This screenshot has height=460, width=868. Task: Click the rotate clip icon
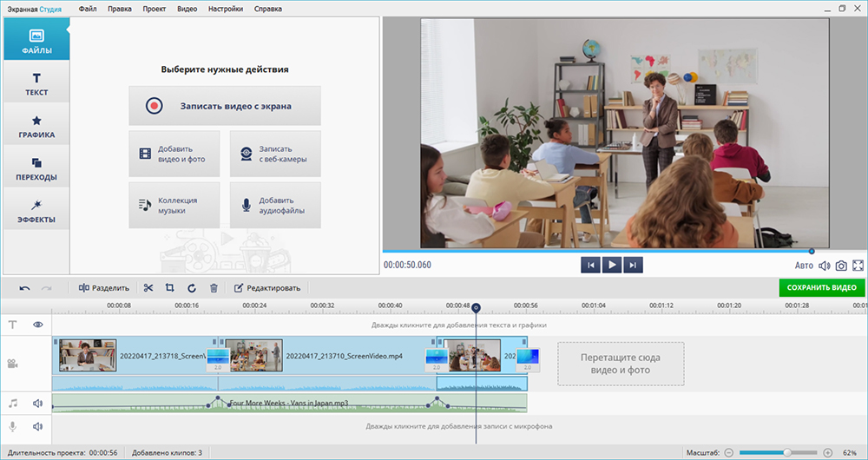(192, 288)
